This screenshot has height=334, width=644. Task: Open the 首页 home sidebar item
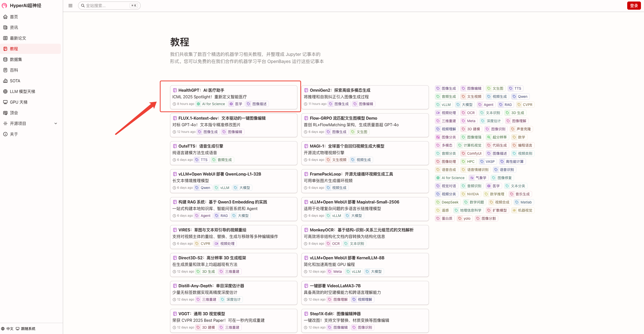(14, 17)
